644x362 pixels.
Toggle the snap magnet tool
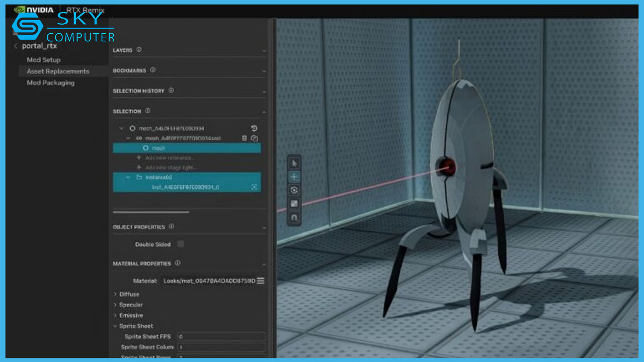tap(295, 217)
